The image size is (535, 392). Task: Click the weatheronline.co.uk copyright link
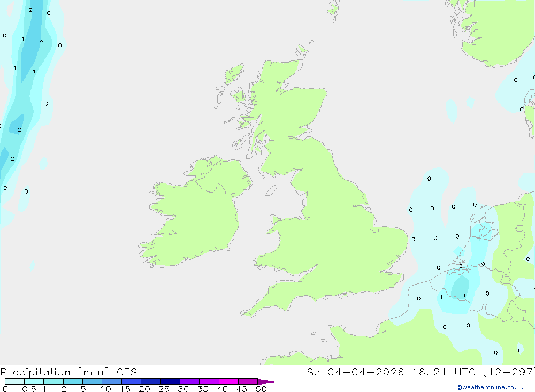[x=490, y=387]
